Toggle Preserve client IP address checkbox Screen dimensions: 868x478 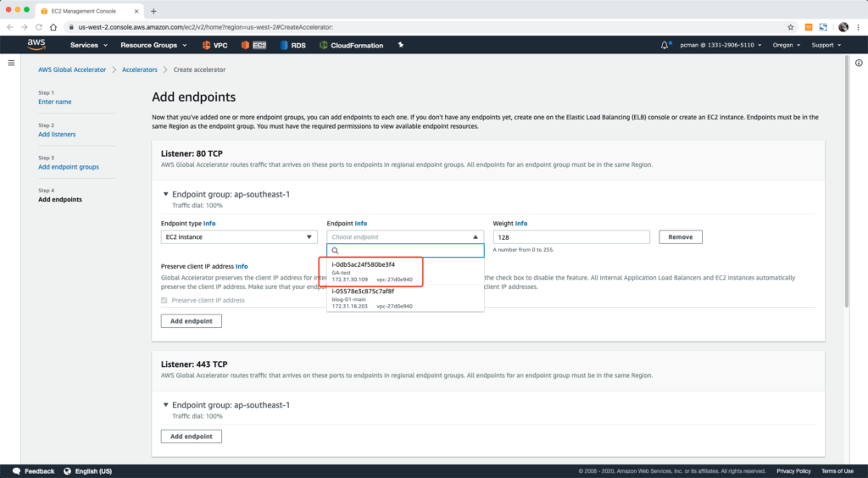click(165, 300)
